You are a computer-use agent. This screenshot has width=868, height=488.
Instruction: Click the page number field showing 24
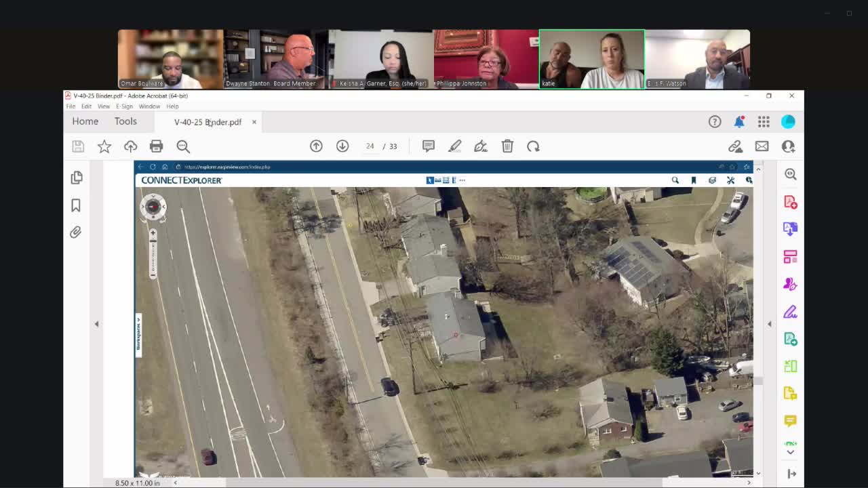pyautogui.click(x=370, y=146)
